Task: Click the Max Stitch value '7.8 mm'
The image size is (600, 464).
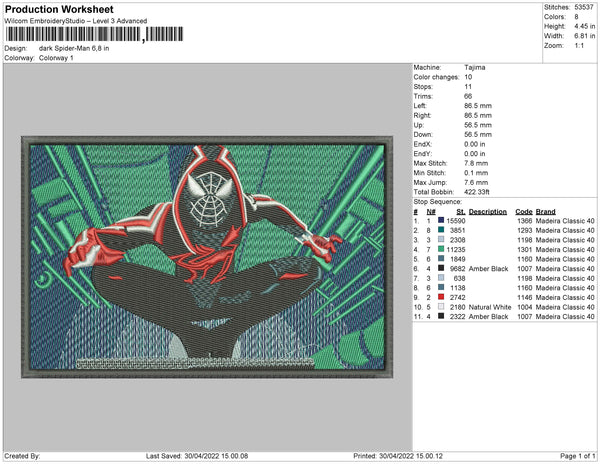Action: tap(476, 163)
